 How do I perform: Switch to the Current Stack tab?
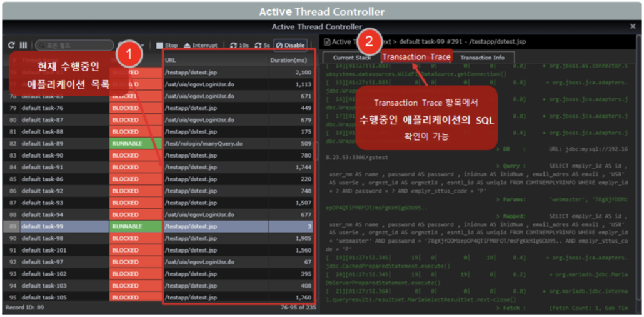[351, 58]
